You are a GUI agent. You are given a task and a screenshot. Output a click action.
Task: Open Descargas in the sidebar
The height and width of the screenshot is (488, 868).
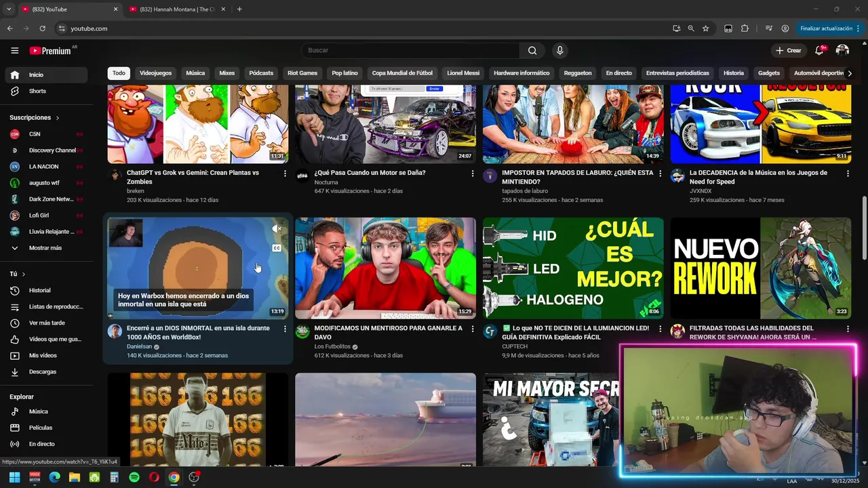point(46,371)
